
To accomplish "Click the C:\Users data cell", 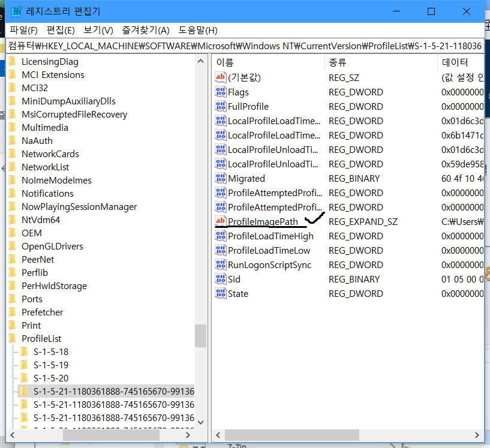I will point(462,221).
